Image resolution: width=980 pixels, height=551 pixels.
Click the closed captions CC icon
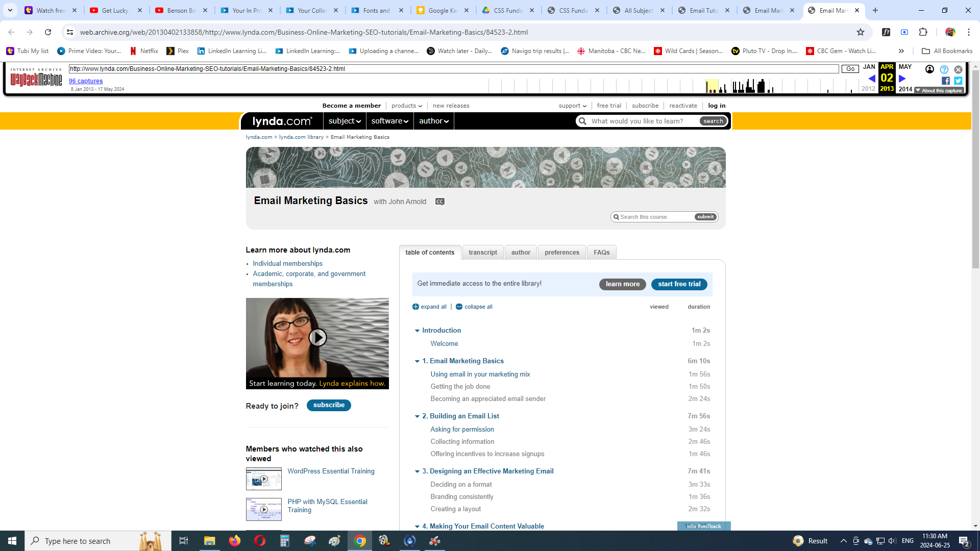click(439, 202)
